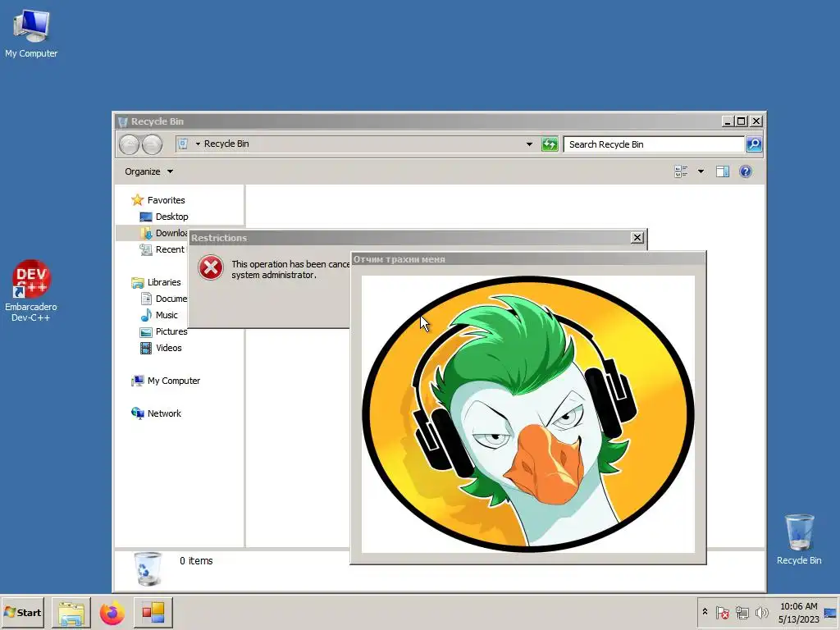Close the Recycle Bin window
This screenshot has width=840, height=630.
(756, 121)
